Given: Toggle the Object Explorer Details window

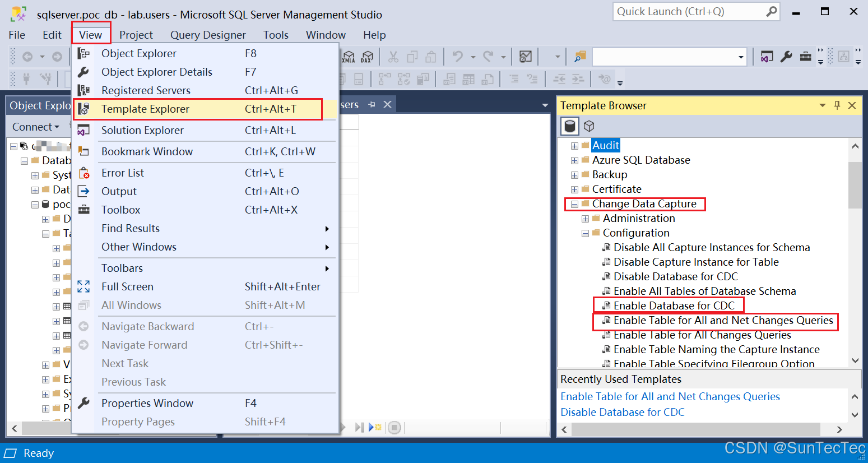Looking at the screenshot, I should click(156, 72).
